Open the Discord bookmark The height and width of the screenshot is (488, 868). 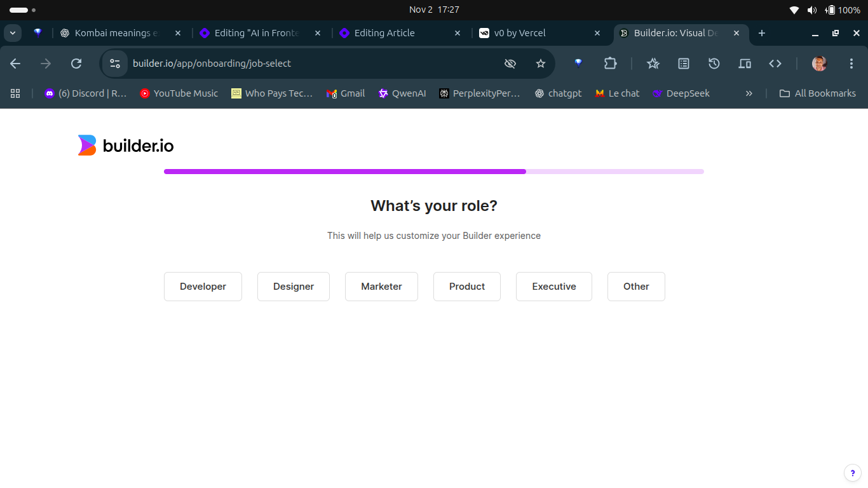(86, 93)
